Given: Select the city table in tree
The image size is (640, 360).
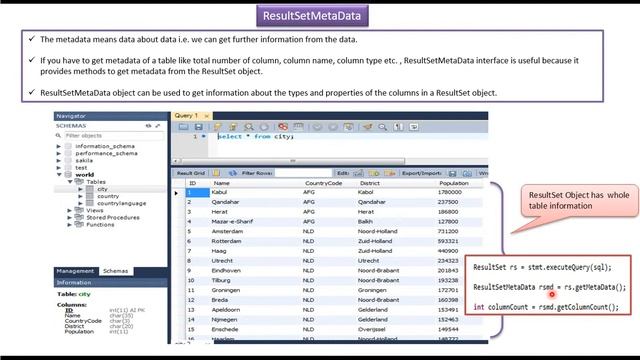Looking at the screenshot, I should point(102,189).
